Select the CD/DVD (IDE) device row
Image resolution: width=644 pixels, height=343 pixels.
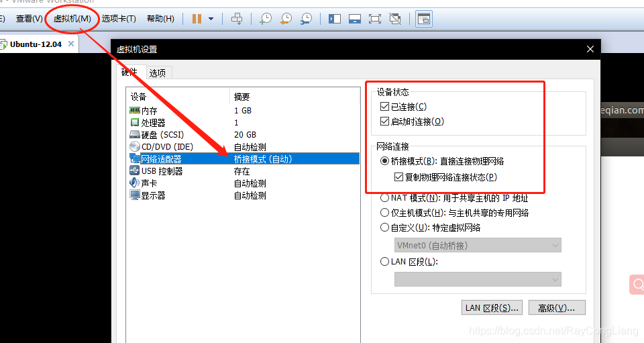(x=244, y=146)
